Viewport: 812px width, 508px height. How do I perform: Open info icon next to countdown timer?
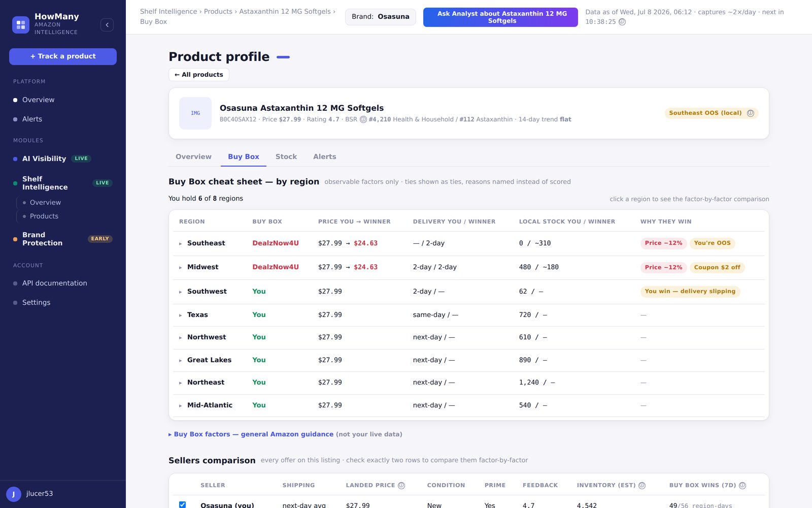pyautogui.click(x=622, y=22)
